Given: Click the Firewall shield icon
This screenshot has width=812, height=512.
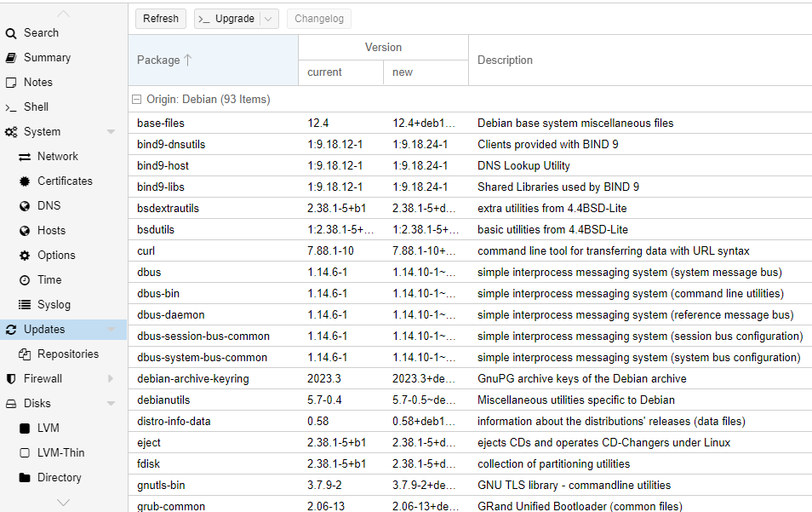Looking at the screenshot, I should [x=11, y=379].
